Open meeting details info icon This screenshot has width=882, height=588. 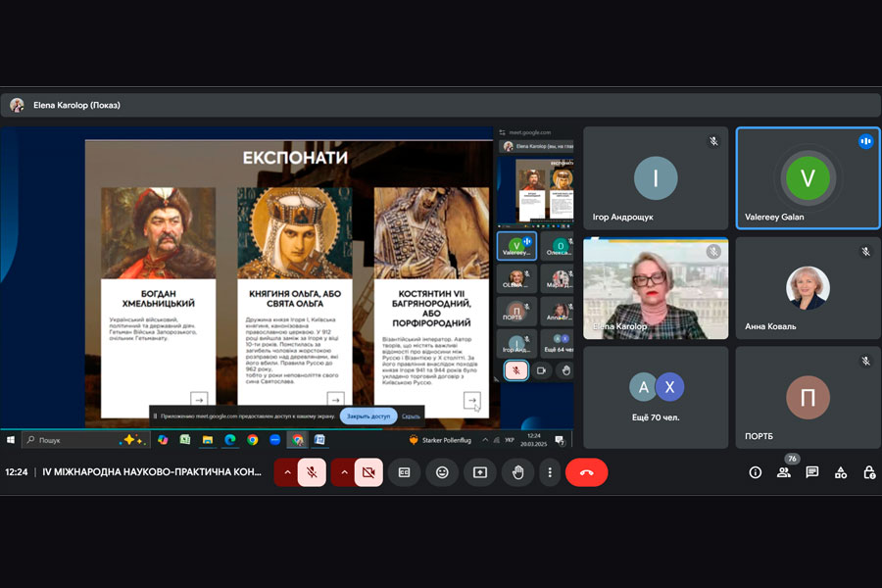click(756, 472)
